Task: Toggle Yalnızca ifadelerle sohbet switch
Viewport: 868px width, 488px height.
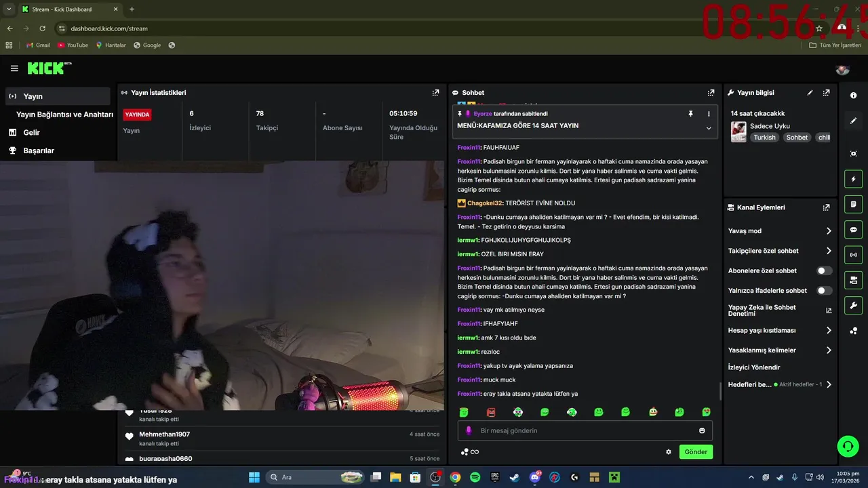Action: tap(824, 290)
